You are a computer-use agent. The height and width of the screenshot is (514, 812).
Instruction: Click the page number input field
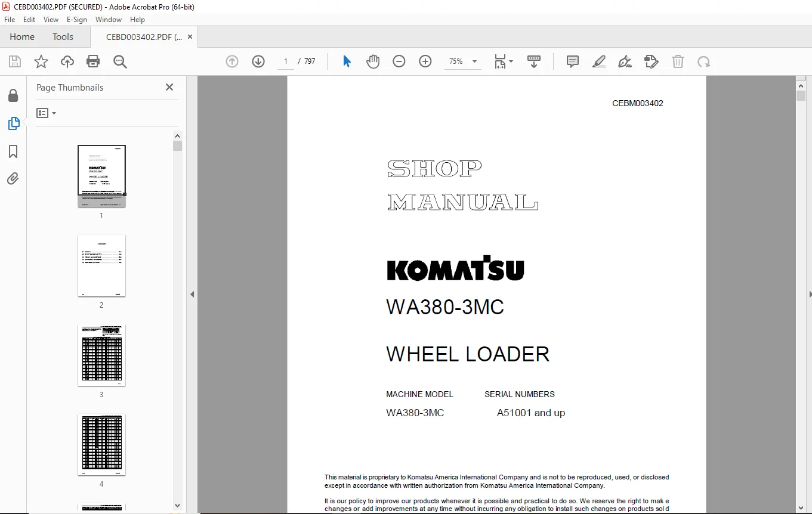tap(286, 61)
